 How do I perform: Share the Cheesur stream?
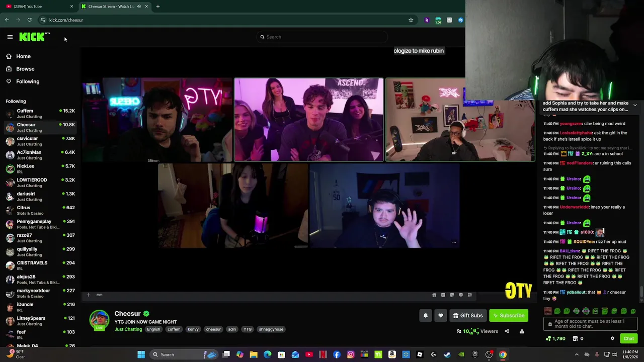coord(507,331)
